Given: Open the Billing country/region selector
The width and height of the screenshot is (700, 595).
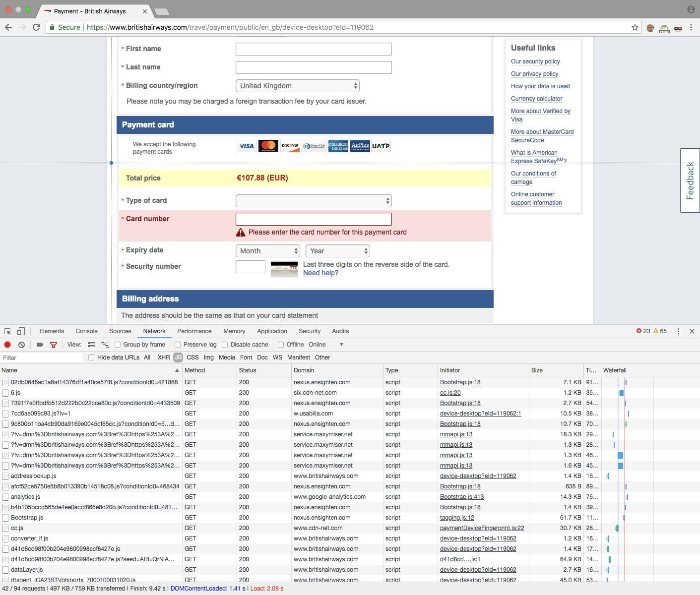Looking at the screenshot, I should (x=297, y=85).
